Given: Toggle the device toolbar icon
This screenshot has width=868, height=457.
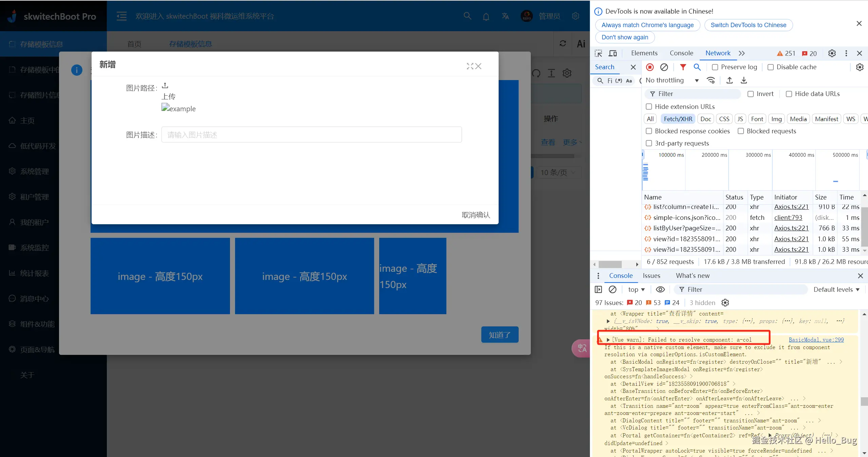Looking at the screenshot, I should 613,53.
